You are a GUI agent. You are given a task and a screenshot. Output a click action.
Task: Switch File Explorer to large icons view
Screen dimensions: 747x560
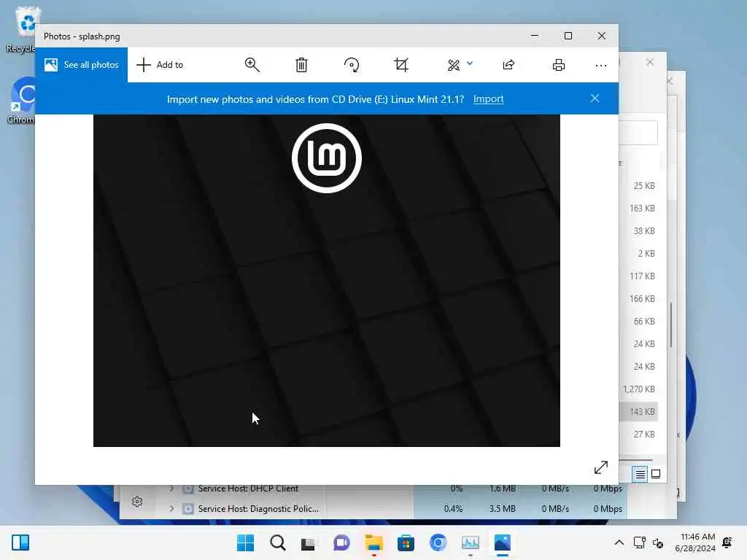pyautogui.click(x=656, y=474)
